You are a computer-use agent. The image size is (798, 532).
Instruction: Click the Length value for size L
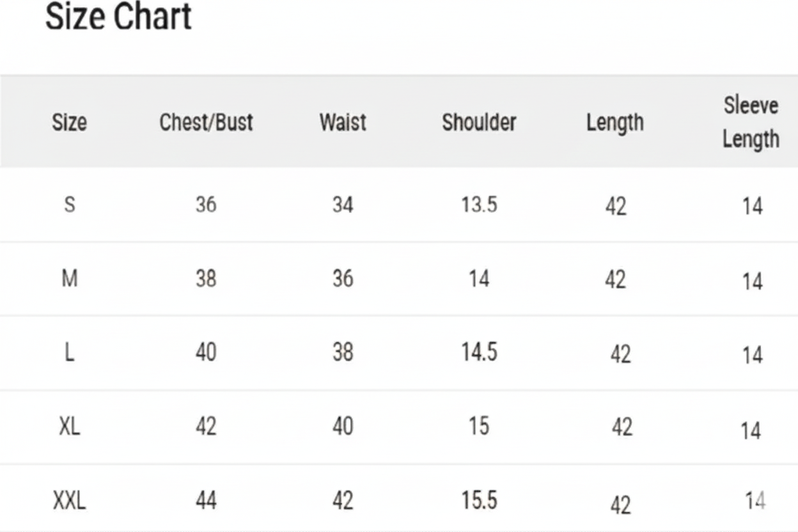point(620,354)
